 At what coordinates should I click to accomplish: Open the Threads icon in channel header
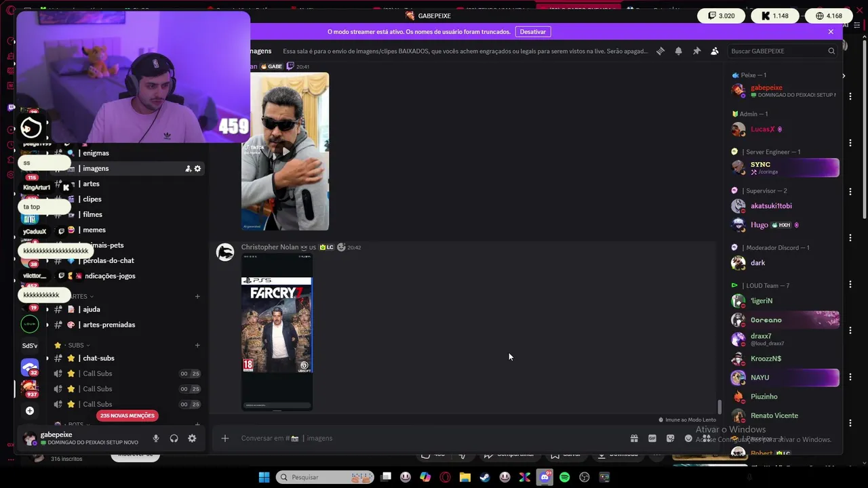pyautogui.click(x=660, y=51)
